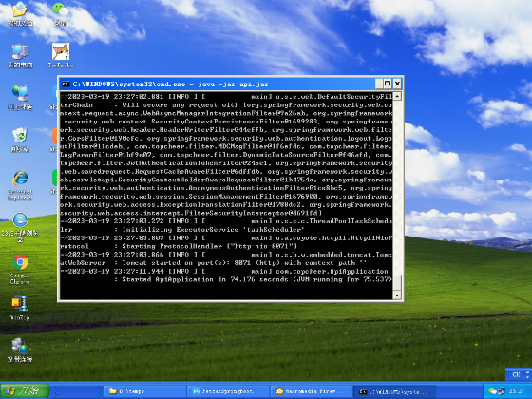532x399 pixels.
Task: Click the 'Starting ProtocolHandler' log line
Action: pyautogui.click(x=210, y=246)
